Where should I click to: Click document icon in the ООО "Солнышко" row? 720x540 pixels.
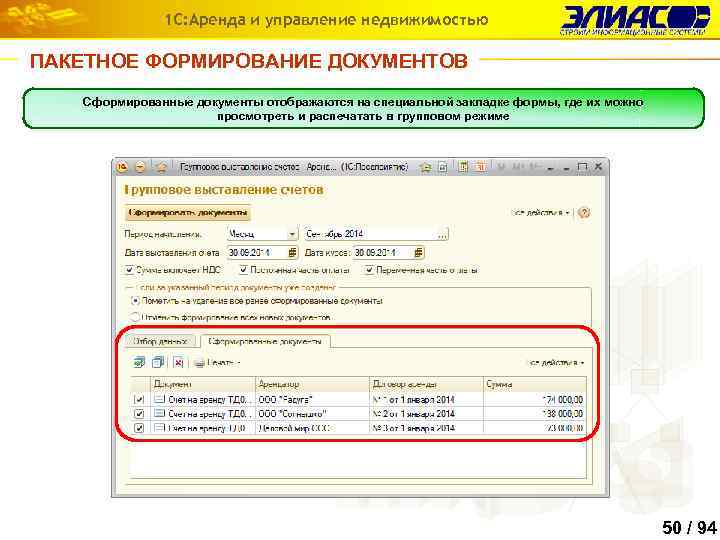coord(159,413)
